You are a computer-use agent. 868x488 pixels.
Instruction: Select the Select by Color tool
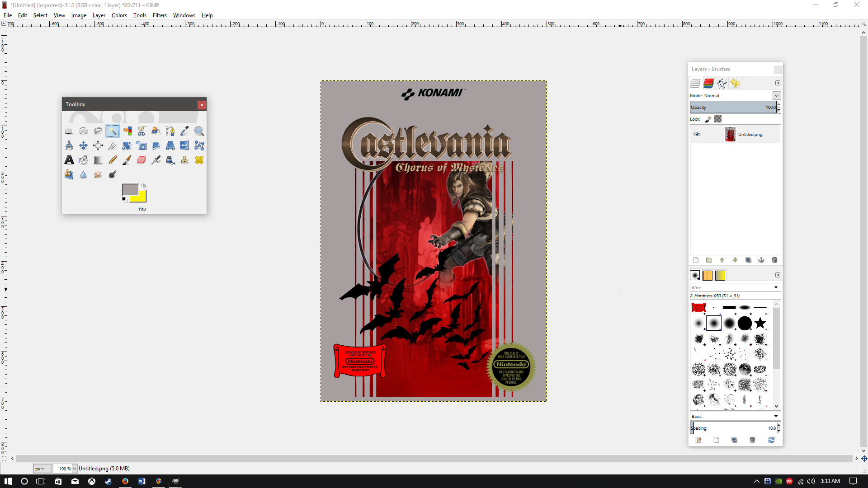pos(127,131)
